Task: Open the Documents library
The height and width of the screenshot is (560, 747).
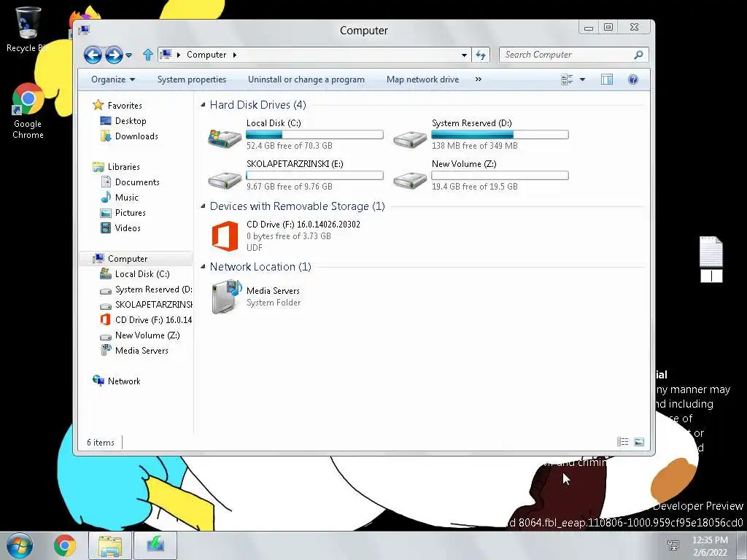Action: [136, 182]
